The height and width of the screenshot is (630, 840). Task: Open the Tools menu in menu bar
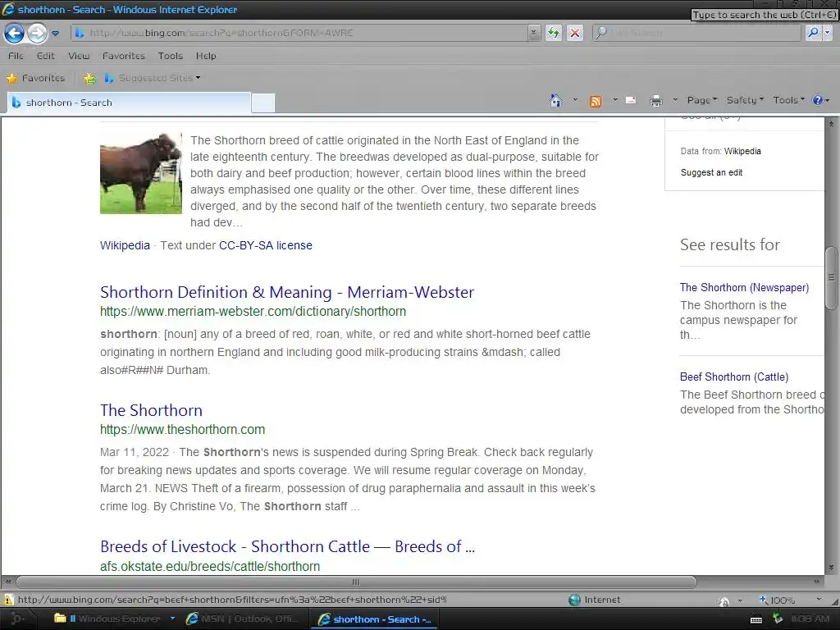[x=171, y=56]
